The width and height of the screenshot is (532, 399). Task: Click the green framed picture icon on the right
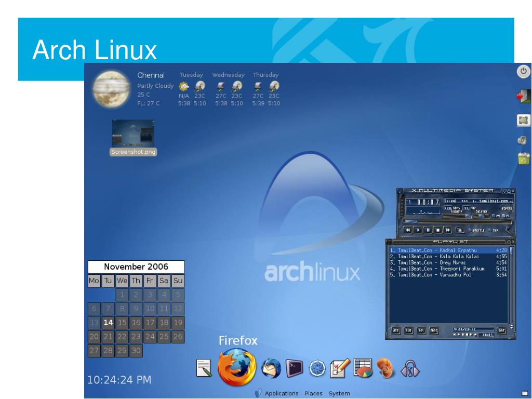click(x=524, y=120)
